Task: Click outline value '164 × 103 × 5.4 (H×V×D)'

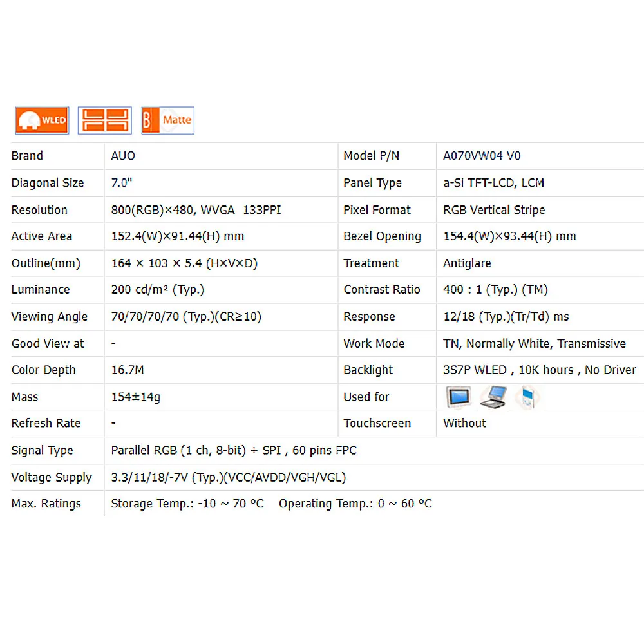Action: tap(184, 263)
